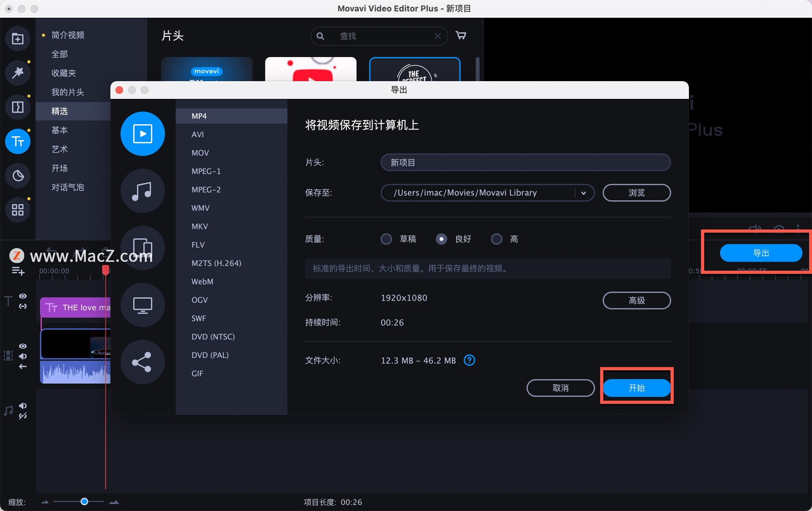Select MKV from the format list
812x511 pixels.
(x=199, y=226)
